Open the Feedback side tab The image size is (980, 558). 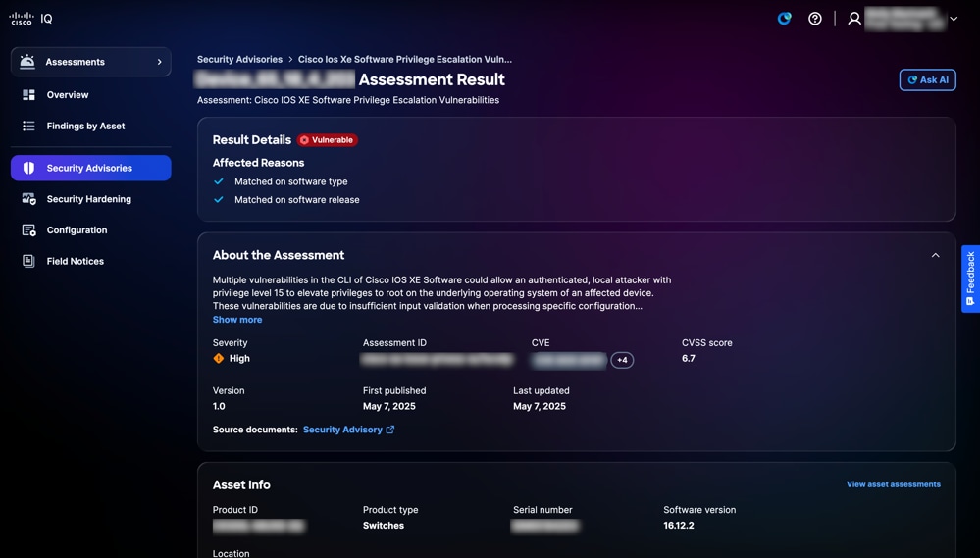click(970, 279)
